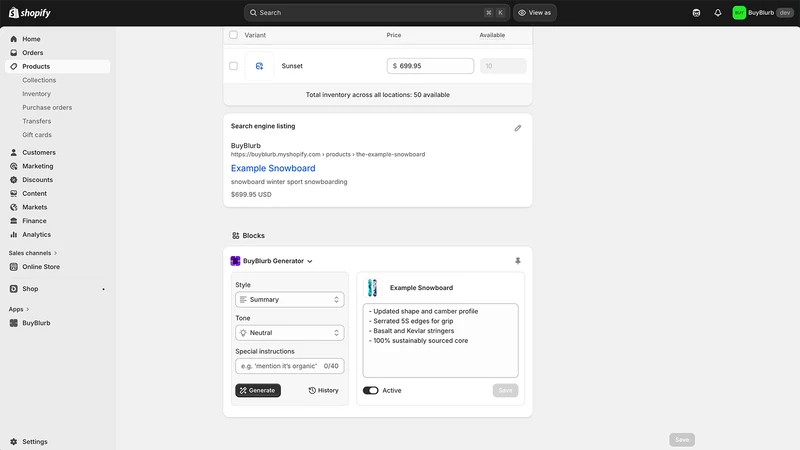The width and height of the screenshot is (800, 450).
Task: Click the Orders icon in the sidebar
Action: 14,53
